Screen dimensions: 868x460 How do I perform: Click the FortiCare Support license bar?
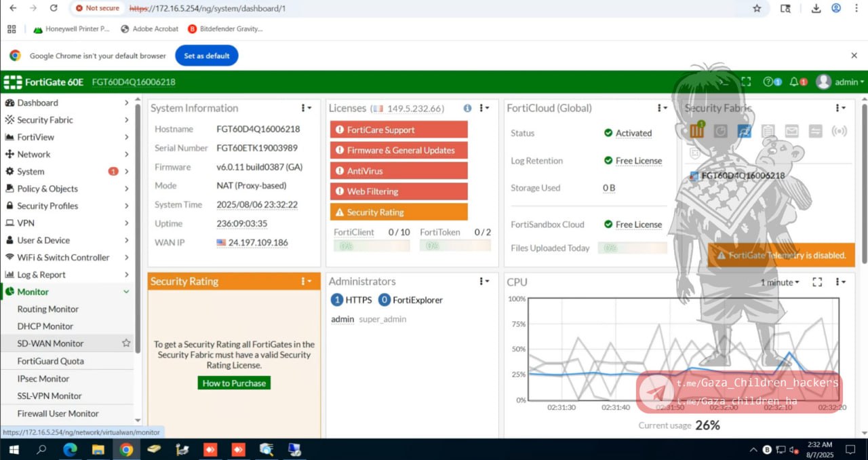[399, 130]
